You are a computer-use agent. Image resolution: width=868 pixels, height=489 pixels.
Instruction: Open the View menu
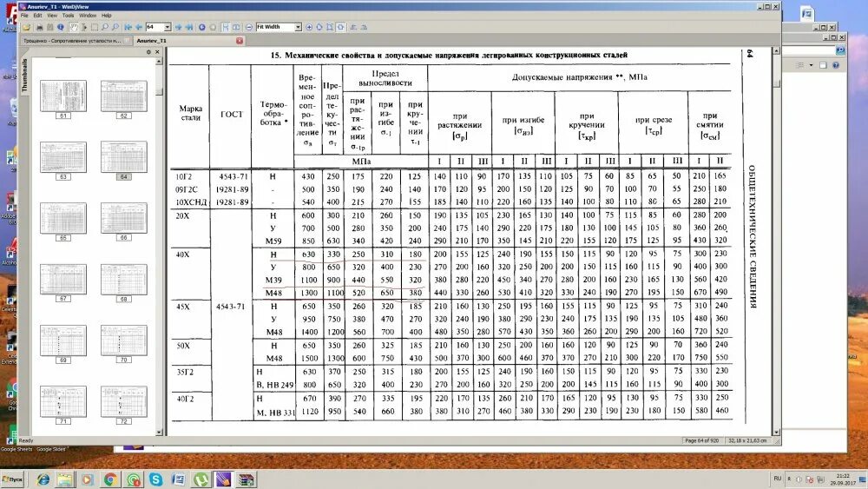52,16
